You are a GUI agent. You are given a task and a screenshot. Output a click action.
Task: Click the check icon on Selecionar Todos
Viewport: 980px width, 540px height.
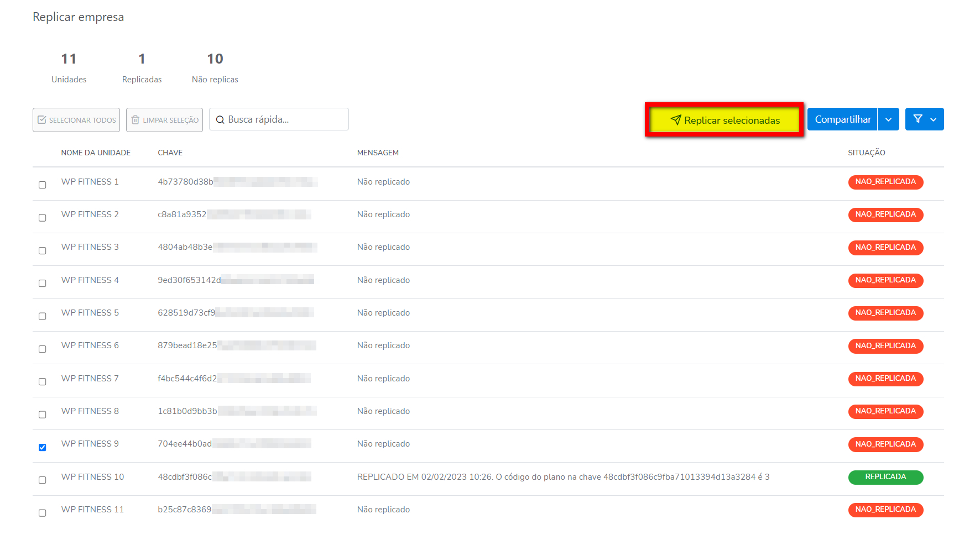tap(42, 120)
